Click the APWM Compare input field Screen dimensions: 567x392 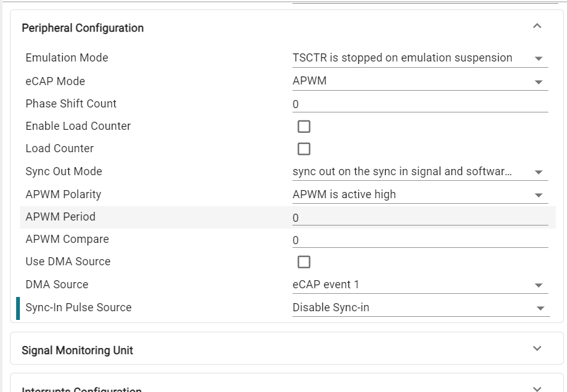click(x=420, y=240)
